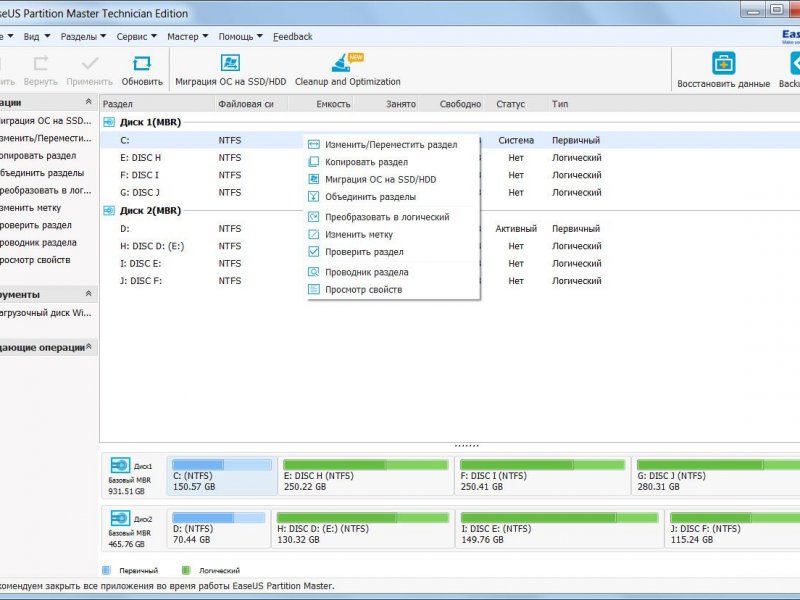Open the Помощь menu
Screen dimensions: 800x600
pos(240,37)
